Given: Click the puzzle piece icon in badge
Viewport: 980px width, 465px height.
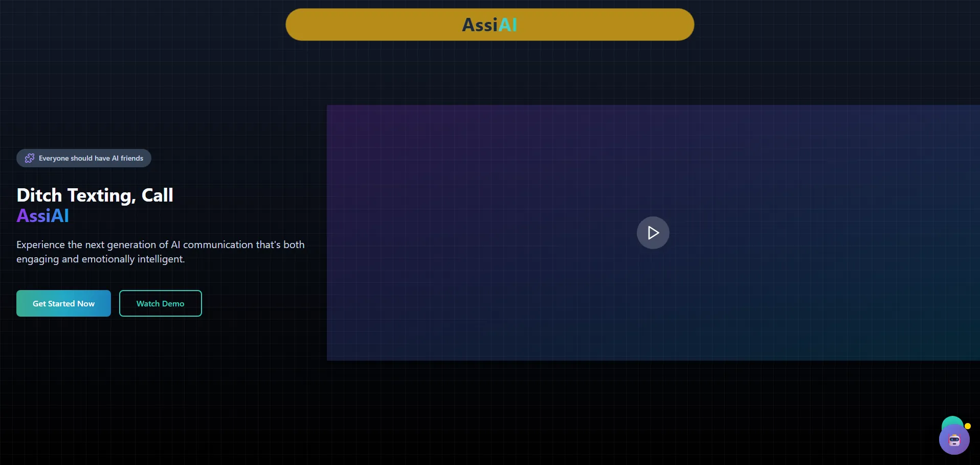Looking at the screenshot, I should coord(30,158).
